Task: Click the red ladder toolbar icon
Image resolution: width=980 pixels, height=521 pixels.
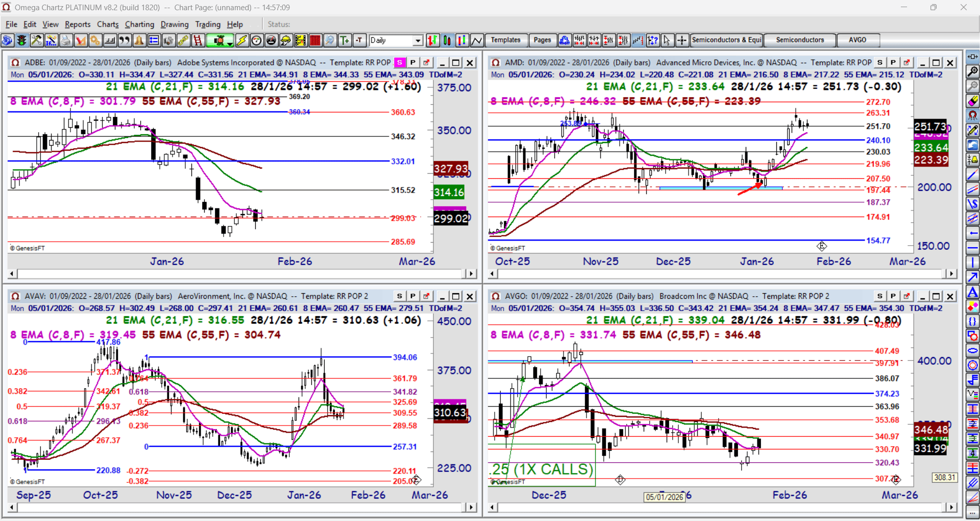Action: point(198,40)
